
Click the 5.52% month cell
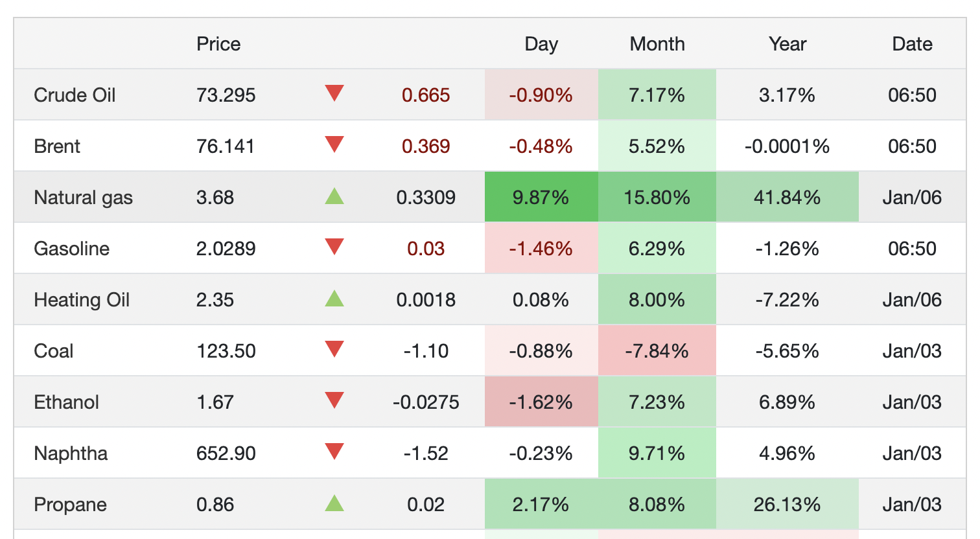(657, 146)
